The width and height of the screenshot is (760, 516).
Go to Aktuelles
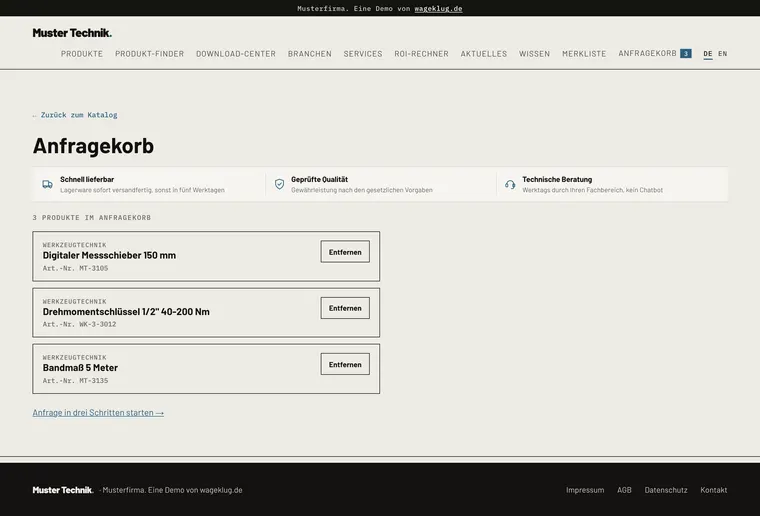pyautogui.click(x=484, y=54)
